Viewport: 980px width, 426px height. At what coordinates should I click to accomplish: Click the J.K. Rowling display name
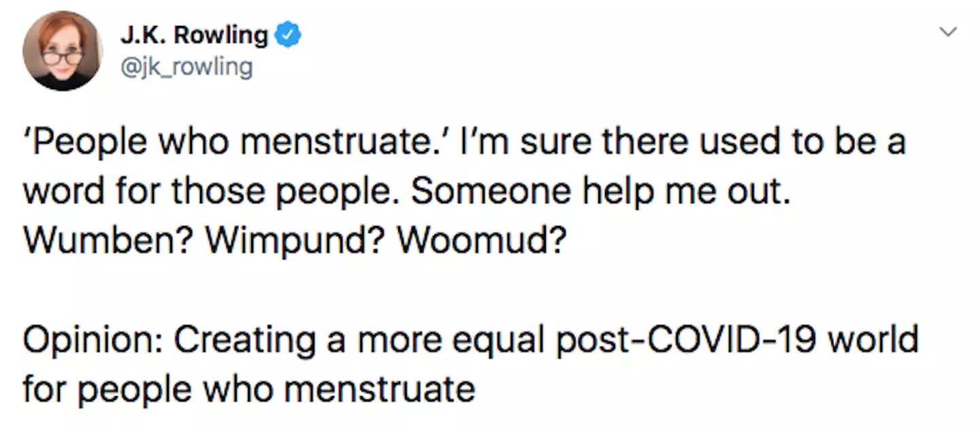tap(194, 35)
